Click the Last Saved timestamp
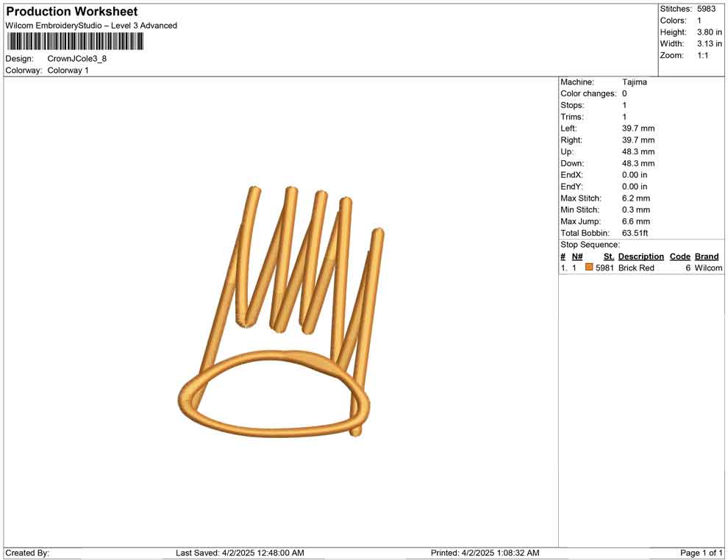 pos(240,553)
